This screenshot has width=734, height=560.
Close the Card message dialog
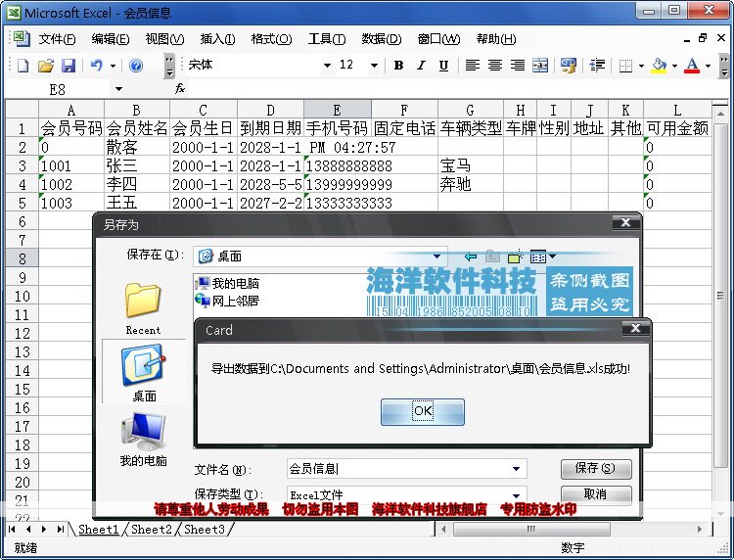pos(635,329)
